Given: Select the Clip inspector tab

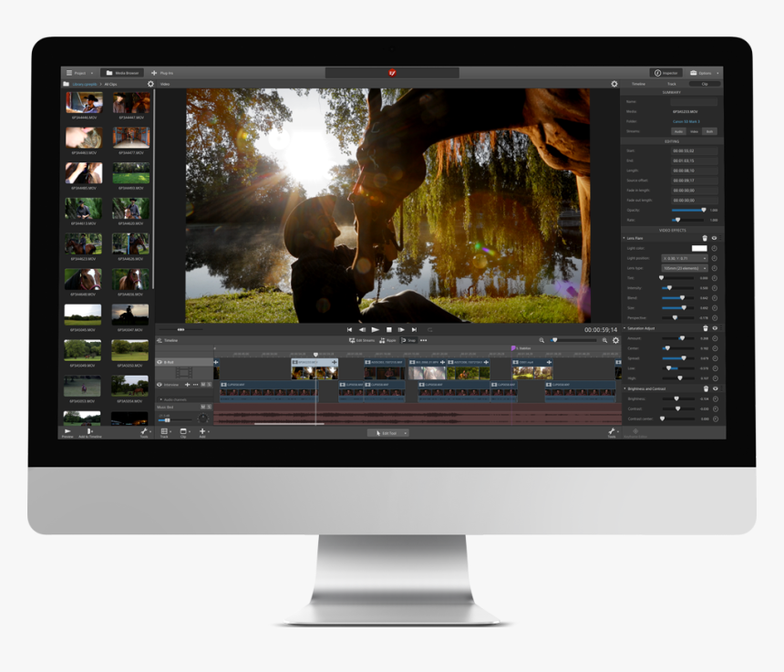Looking at the screenshot, I should coord(705,84).
